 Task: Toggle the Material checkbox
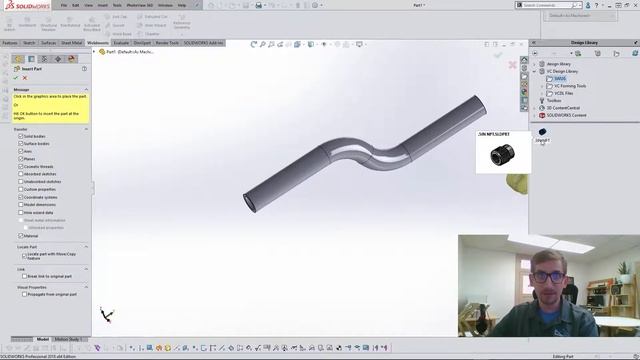click(21, 236)
